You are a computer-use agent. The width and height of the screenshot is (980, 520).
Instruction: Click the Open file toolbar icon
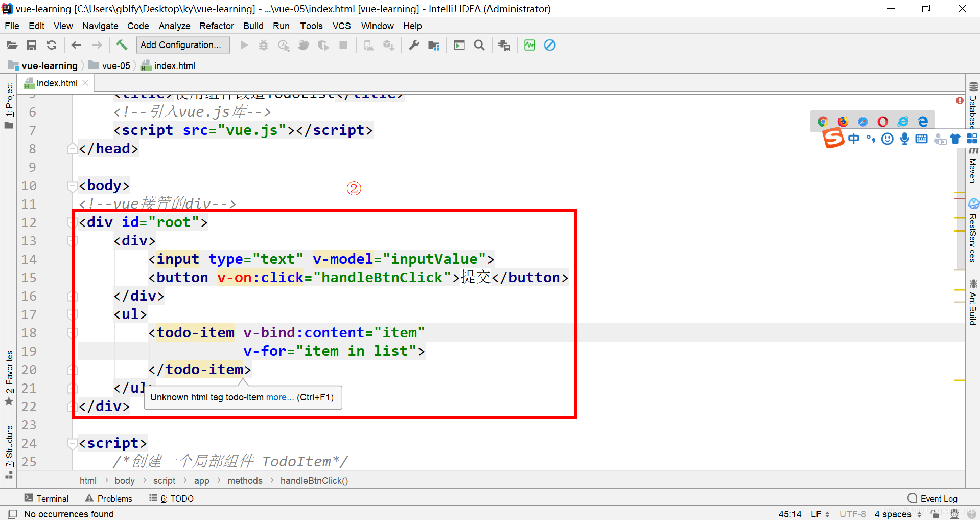12,45
